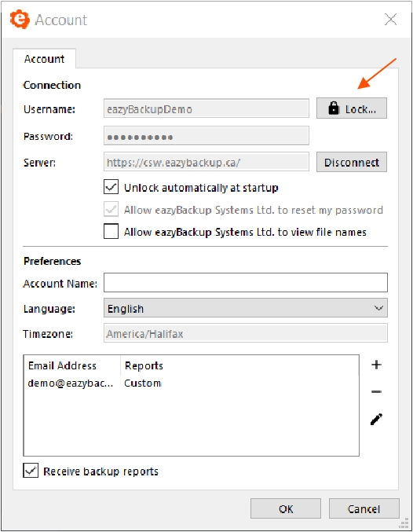Click into the Account Name field
The image size is (413, 532).
[246, 283]
